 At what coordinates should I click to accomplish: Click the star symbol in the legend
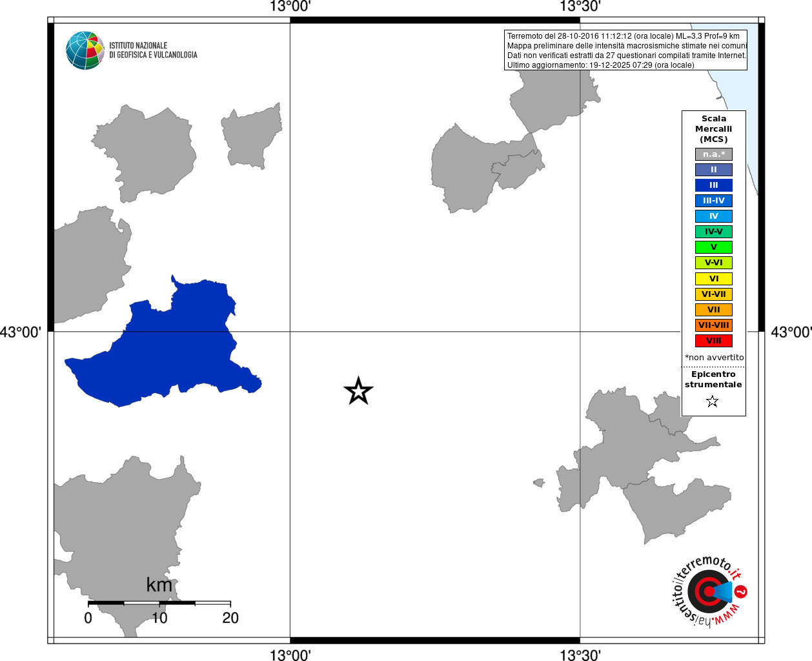click(712, 402)
